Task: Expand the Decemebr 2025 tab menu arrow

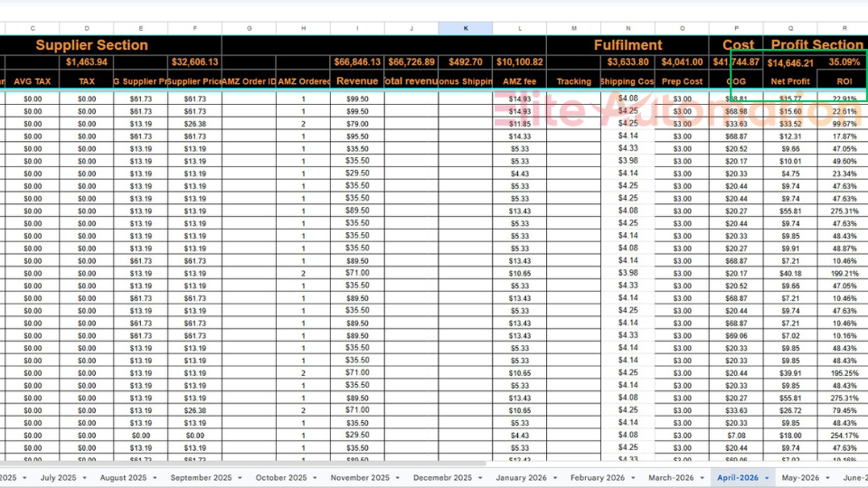Action: coord(480,478)
